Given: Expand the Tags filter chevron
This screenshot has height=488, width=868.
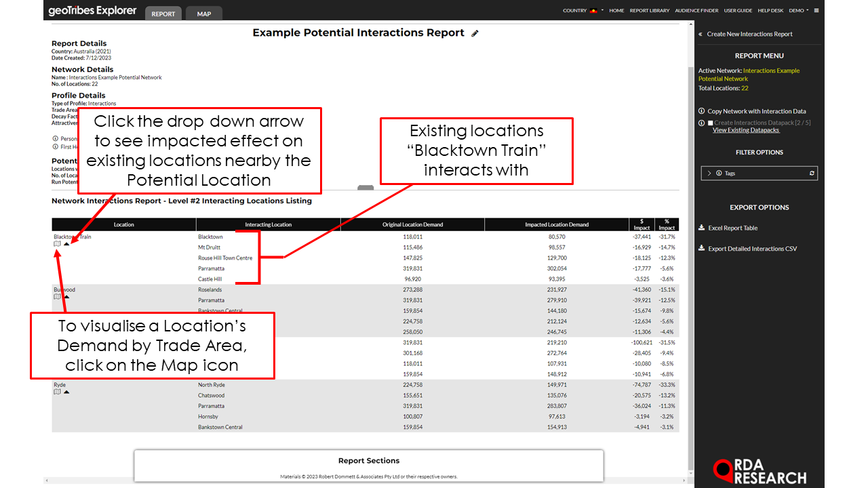Looking at the screenshot, I should coord(709,174).
